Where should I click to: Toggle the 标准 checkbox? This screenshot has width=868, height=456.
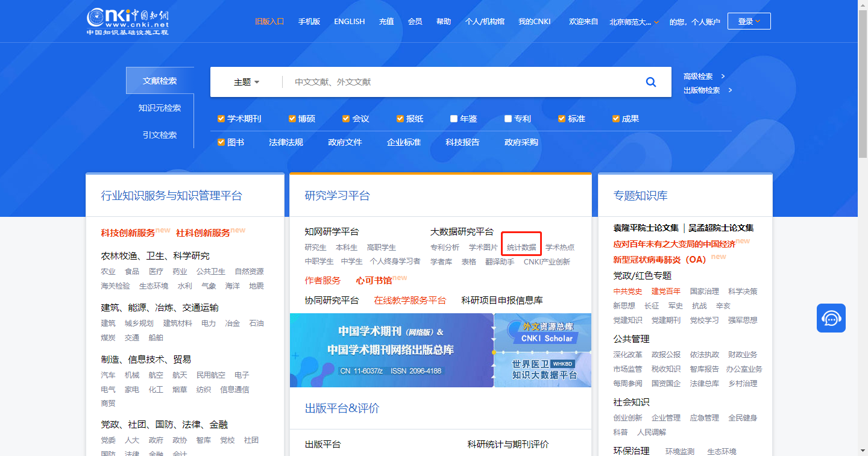[562, 119]
